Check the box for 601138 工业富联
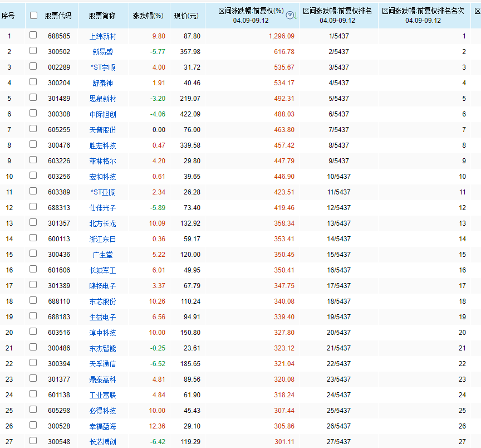Viewport: 481px width, 448px height. [33, 394]
